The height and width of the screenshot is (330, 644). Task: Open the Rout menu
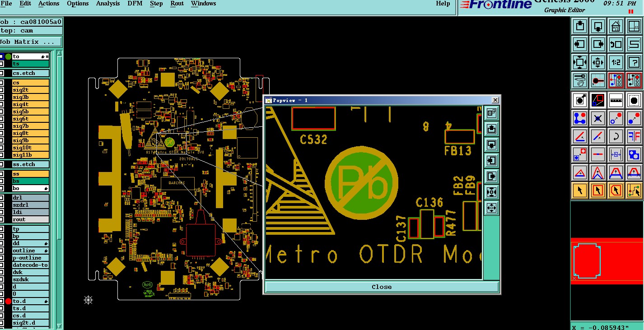click(177, 4)
